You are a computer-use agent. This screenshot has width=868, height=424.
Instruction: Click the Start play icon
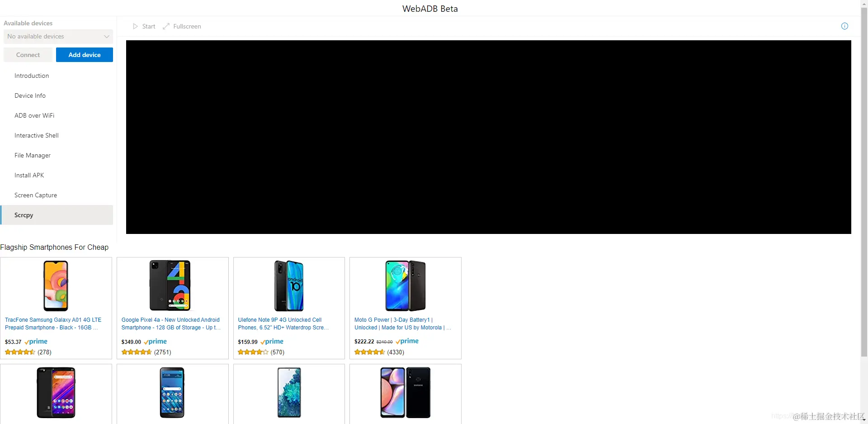135,26
